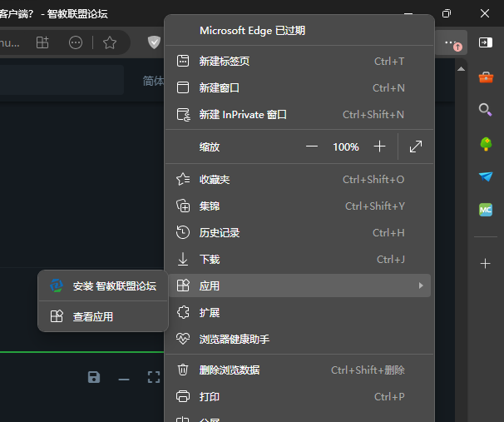Image resolution: width=504 pixels, height=422 pixels.
Task: Expand the 应用 submenu arrow
Action: [421, 285]
